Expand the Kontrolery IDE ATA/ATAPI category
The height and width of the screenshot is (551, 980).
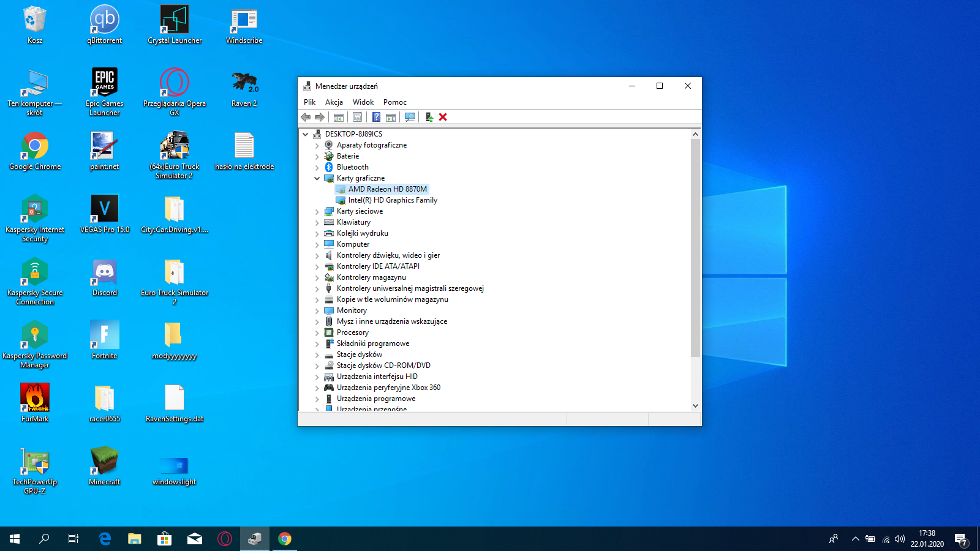317,266
